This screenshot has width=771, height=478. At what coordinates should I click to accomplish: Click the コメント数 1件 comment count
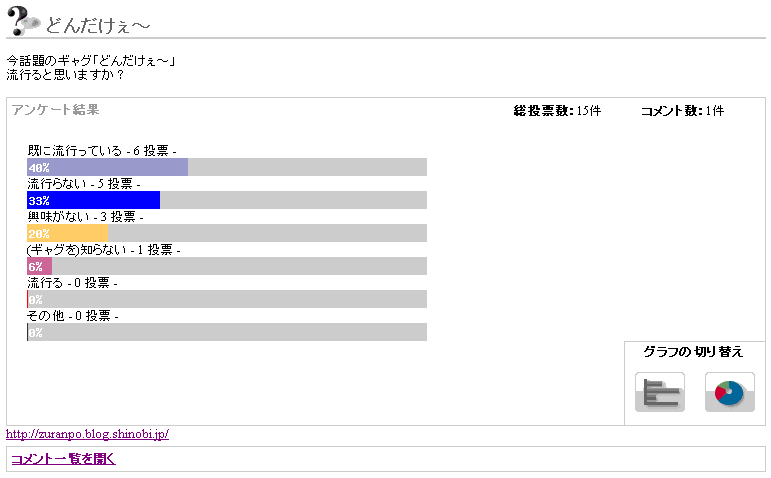tap(682, 111)
